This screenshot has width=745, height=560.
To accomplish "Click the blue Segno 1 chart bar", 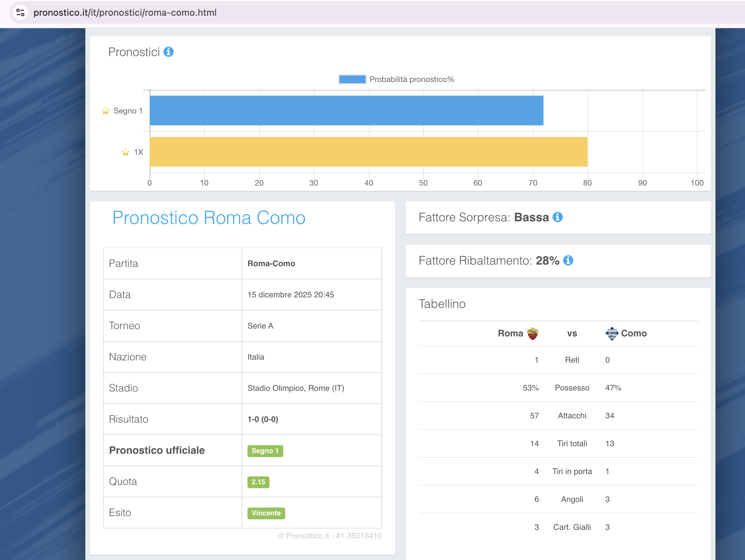I will click(346, 111).
